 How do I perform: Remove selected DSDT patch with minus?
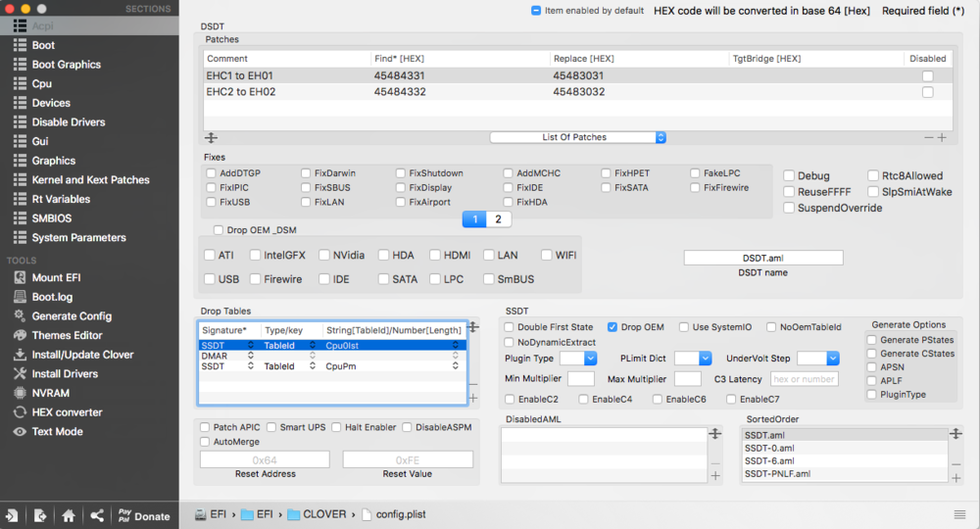[x=929, y=137]
